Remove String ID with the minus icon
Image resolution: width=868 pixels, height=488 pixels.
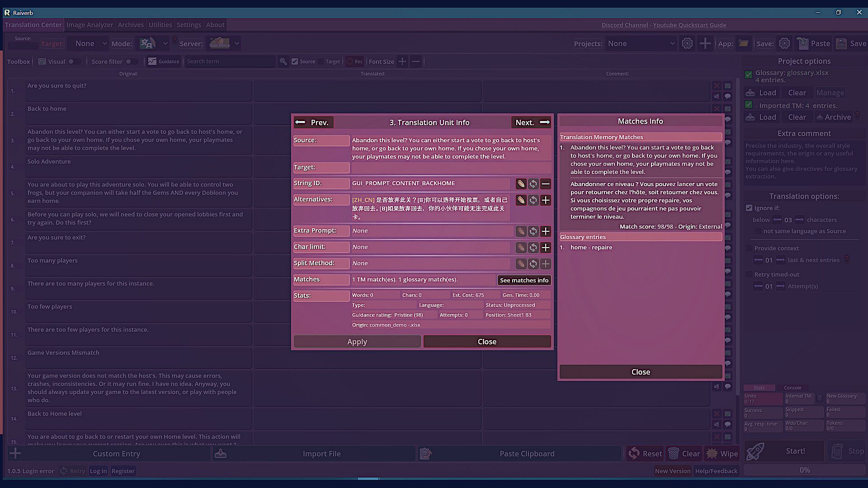tap(546, 184)
